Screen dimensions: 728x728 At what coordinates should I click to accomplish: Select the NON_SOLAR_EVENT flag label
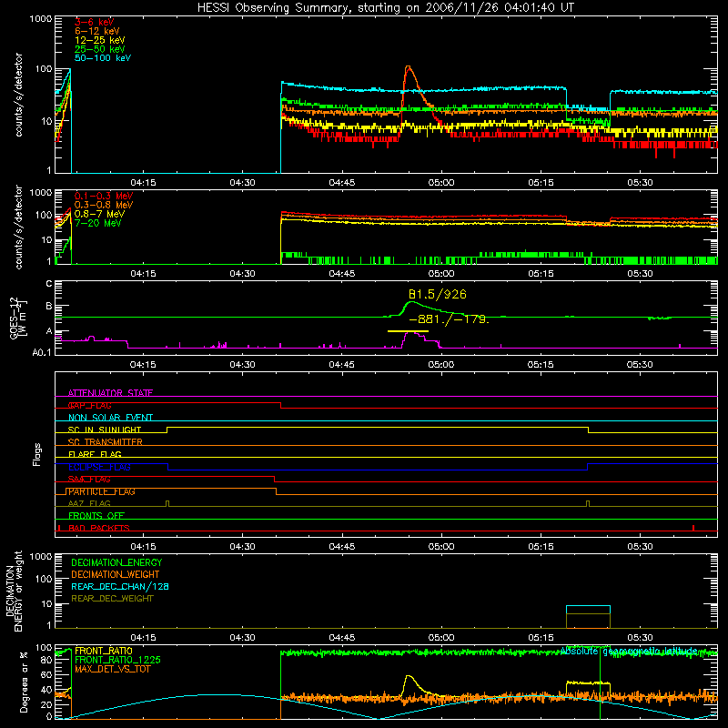click(x=110, y=418)
